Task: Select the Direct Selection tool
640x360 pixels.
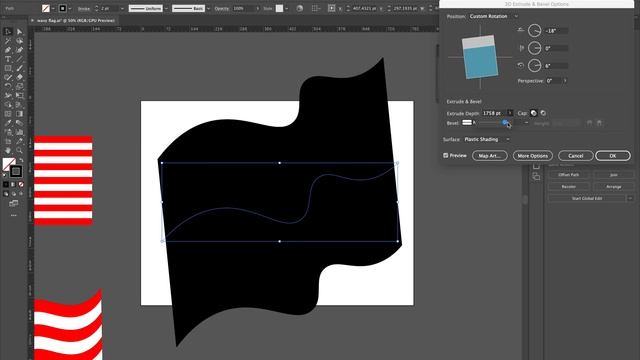Action: [19, 31]
